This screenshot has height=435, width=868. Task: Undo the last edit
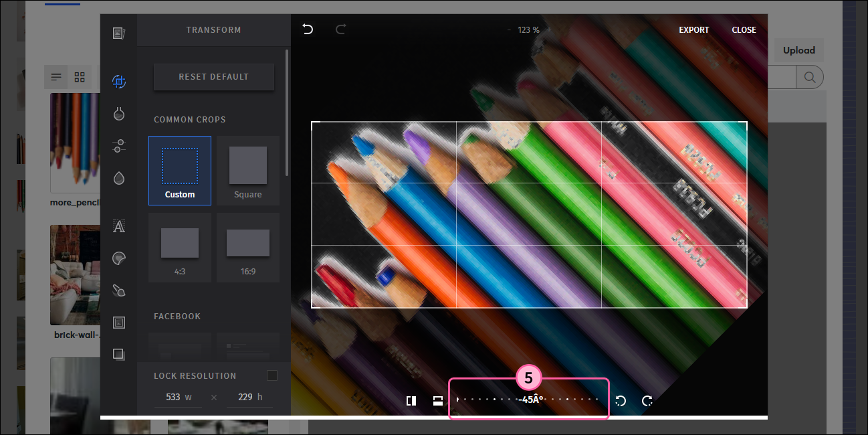[308, 29]
